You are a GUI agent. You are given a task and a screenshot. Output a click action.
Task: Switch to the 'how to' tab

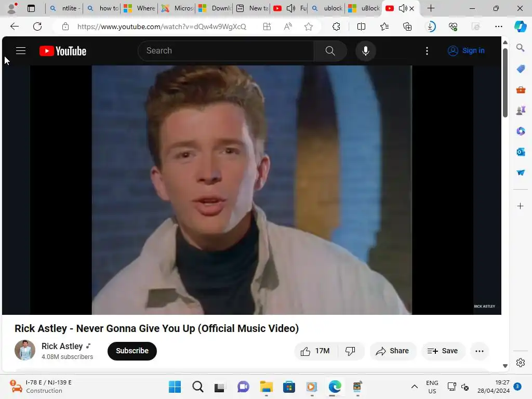click(102, 8)
